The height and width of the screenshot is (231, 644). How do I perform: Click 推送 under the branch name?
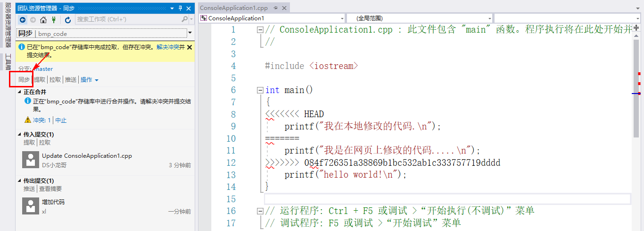tap(71, 80)
